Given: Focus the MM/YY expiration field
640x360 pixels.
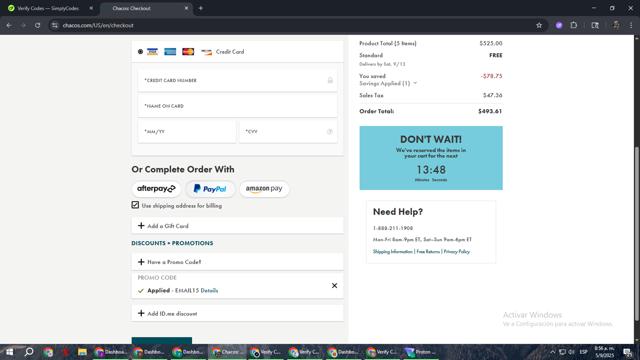Looking at the screenshot, I should (187, 132).
